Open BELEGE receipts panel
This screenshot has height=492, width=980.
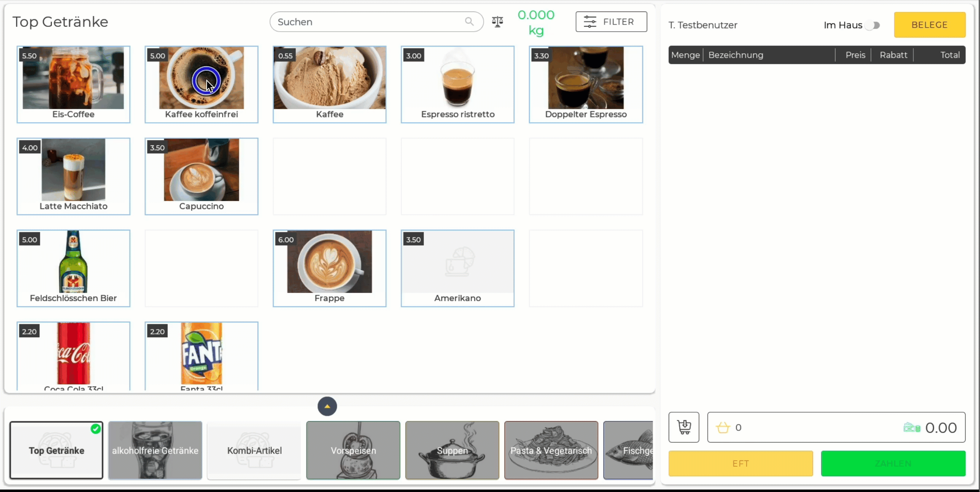930,25
